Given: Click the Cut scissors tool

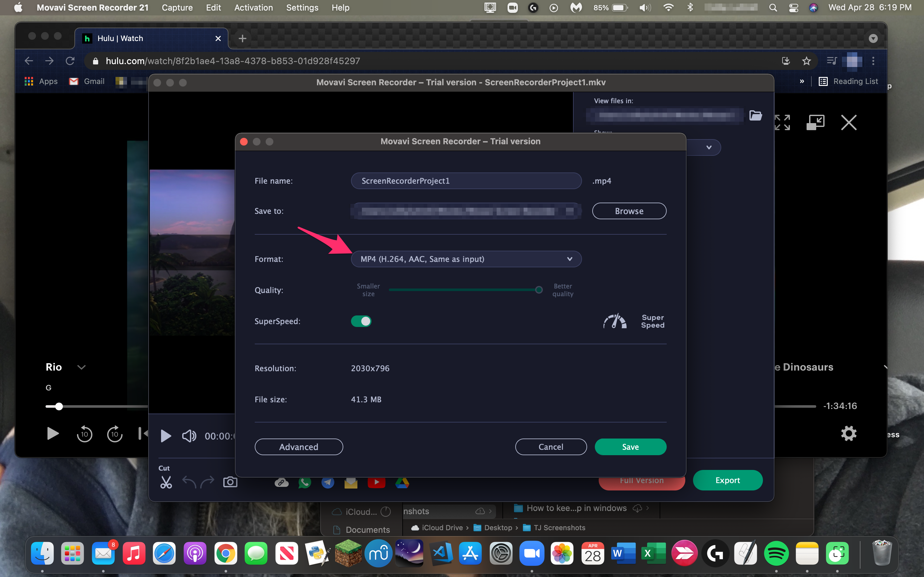Looking at the screenshot, I should click(166, 482).
